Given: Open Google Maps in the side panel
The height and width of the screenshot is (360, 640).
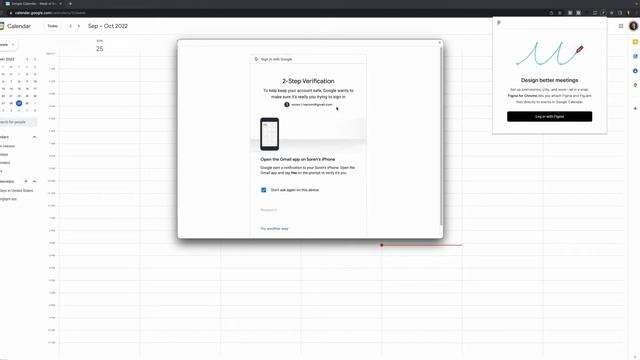Looking at the screenshot, I should [x=635, y=85].
